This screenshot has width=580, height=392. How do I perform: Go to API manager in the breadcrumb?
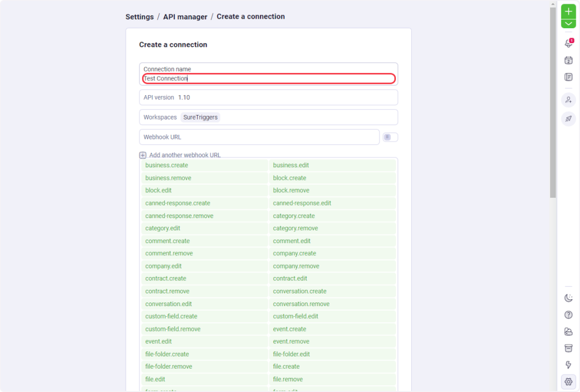click(x=185, y=17)
